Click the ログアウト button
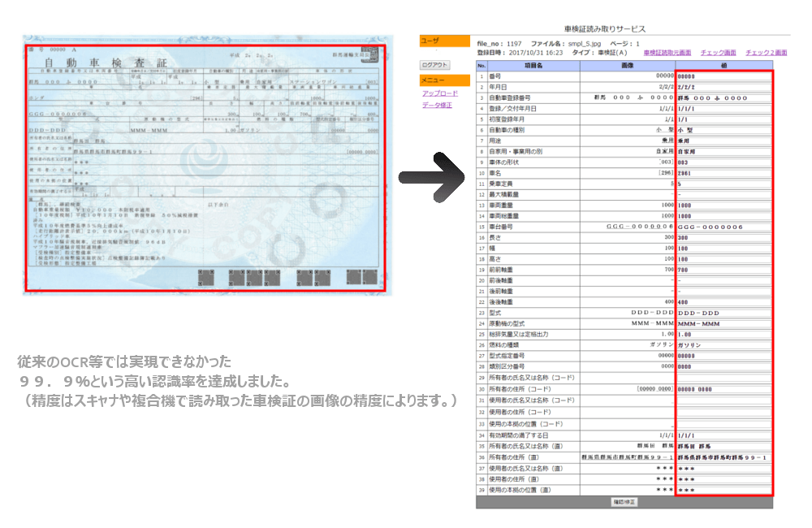The width and height of the screenshot is (812, 528). tap(434, 64)
